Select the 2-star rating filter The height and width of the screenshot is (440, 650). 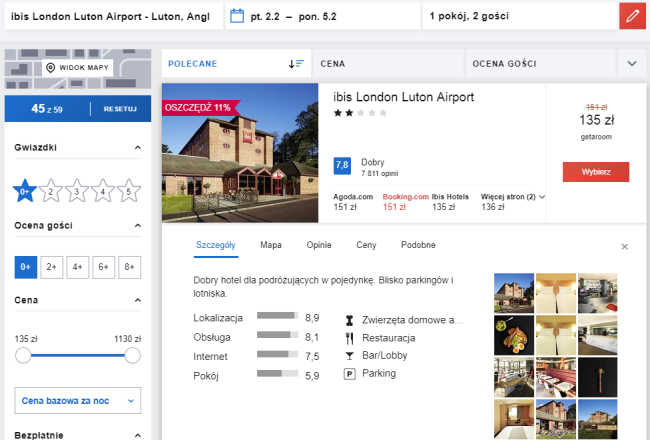pyautogui.click(x=51, y=191)
